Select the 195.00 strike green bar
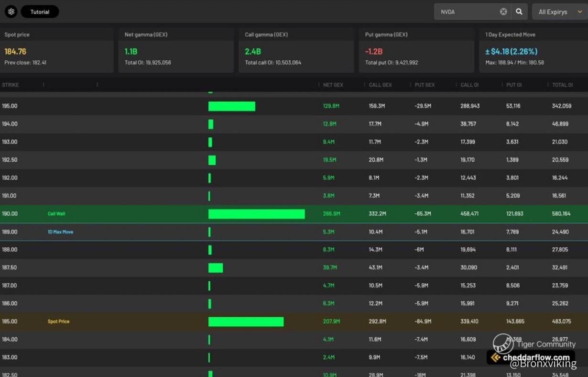This screenshot has width=588, height=377. pyautogui.click(x=231, y=106)
